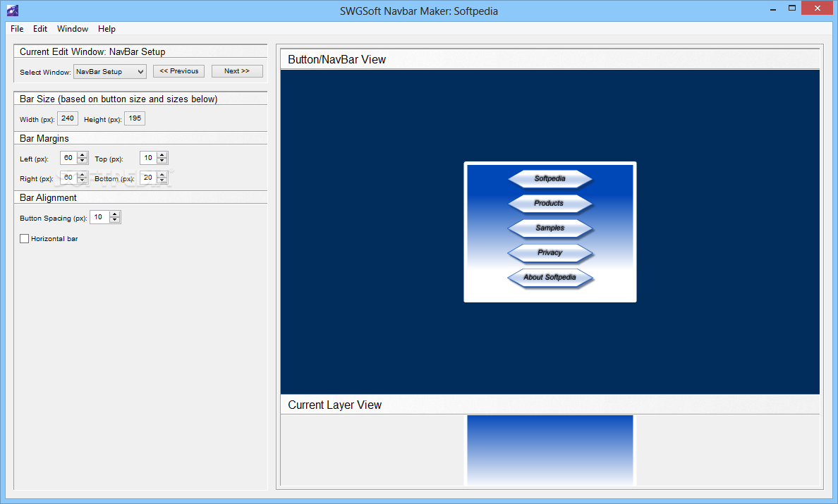Click the Button/NavBar View heading
Viewport: 838px width, 504px height.
tap(336, 60)
